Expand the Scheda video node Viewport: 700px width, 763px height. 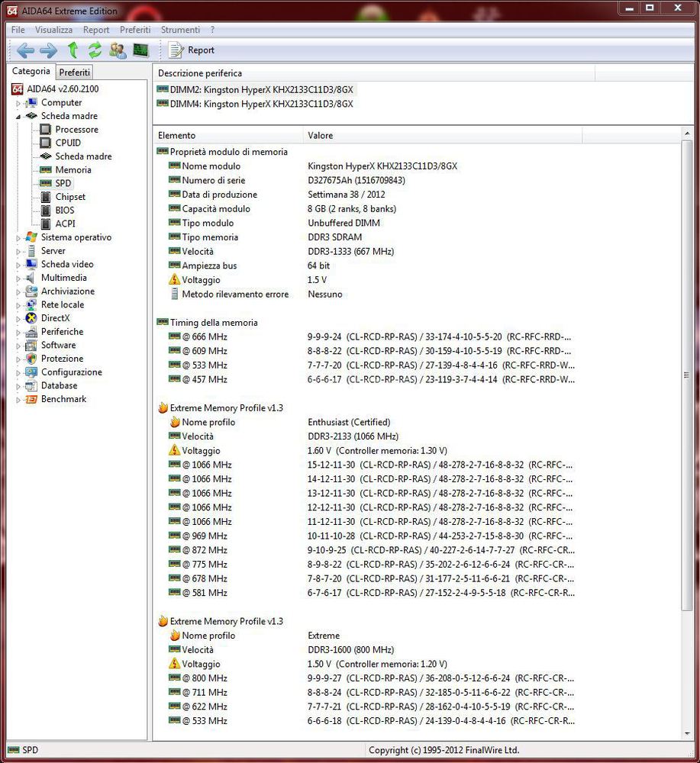pos(18,265)
